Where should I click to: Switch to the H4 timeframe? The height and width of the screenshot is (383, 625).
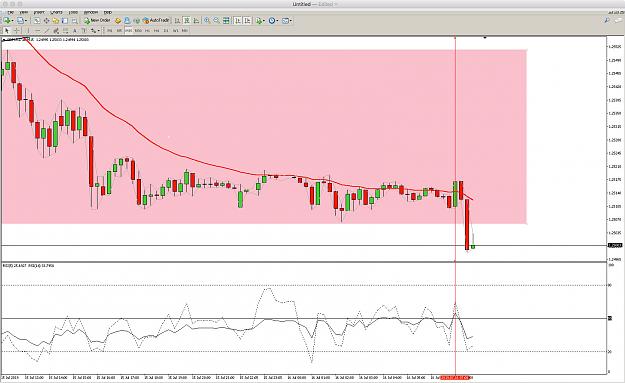(x=157, y=30)
